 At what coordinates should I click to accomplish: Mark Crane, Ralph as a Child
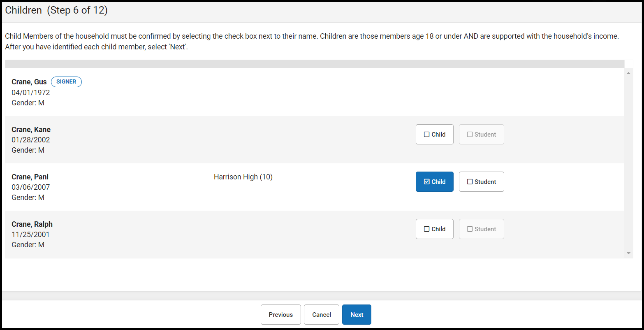(x=434, y=229)
